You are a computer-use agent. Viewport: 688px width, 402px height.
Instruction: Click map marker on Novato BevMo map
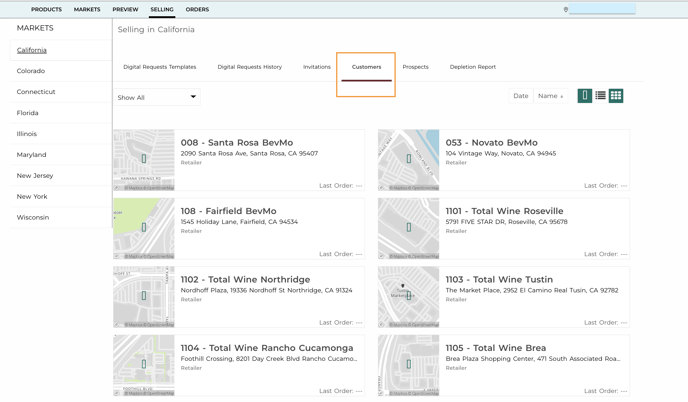click(x=408, y=159)
